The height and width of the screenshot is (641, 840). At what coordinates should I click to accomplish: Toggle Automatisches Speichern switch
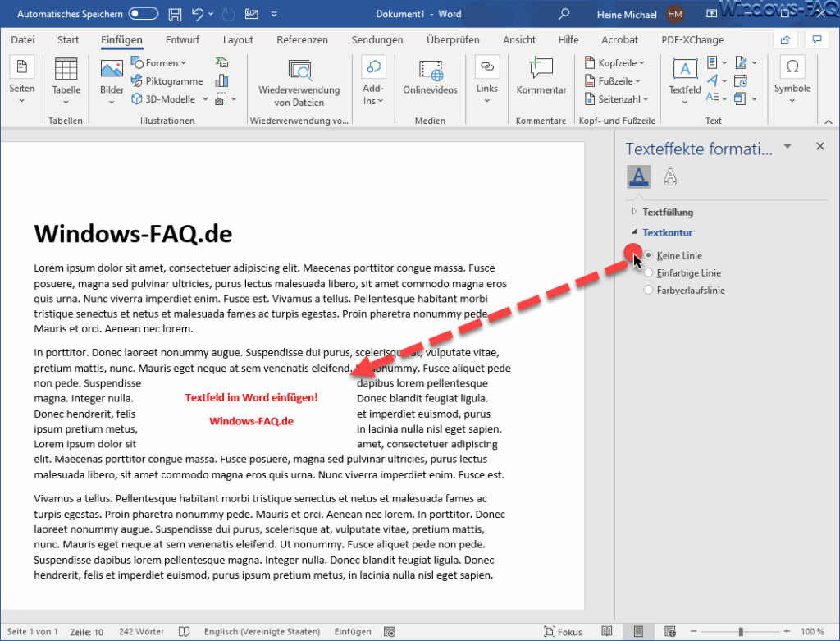143,14
